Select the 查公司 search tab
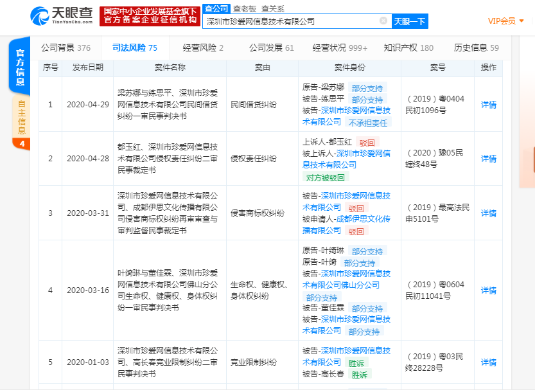 (216, 8)
